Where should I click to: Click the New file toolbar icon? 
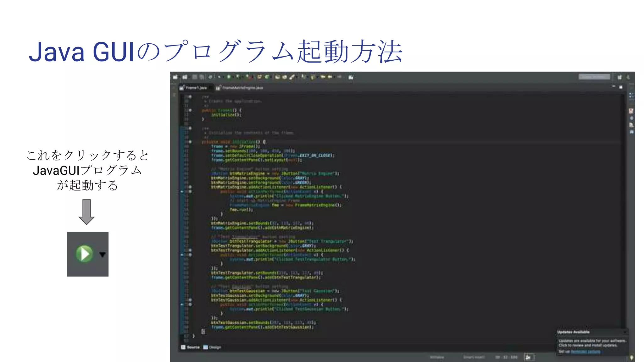[x=175, y=77]
